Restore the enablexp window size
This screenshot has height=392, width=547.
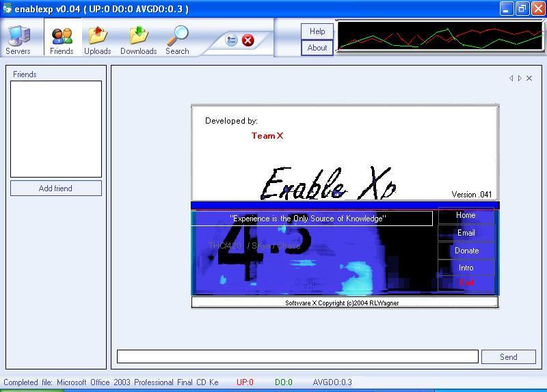pos(522,9)
